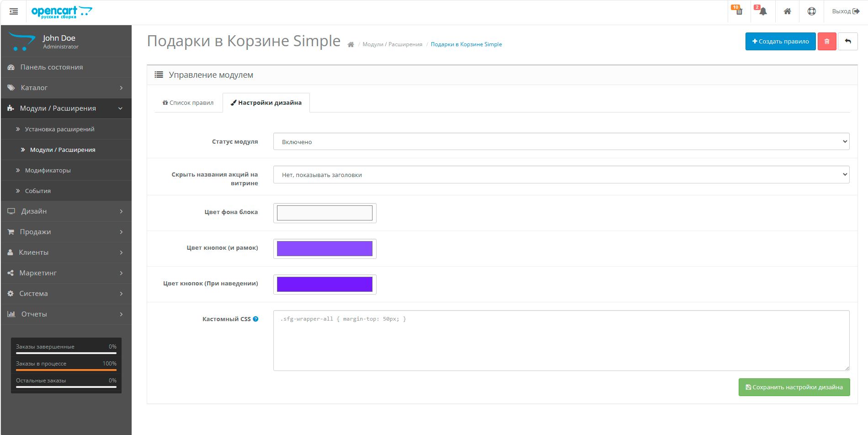868x435 pixels.
Task: Click the Custom CSS help question icon
Action: click(x=256, y=319)
